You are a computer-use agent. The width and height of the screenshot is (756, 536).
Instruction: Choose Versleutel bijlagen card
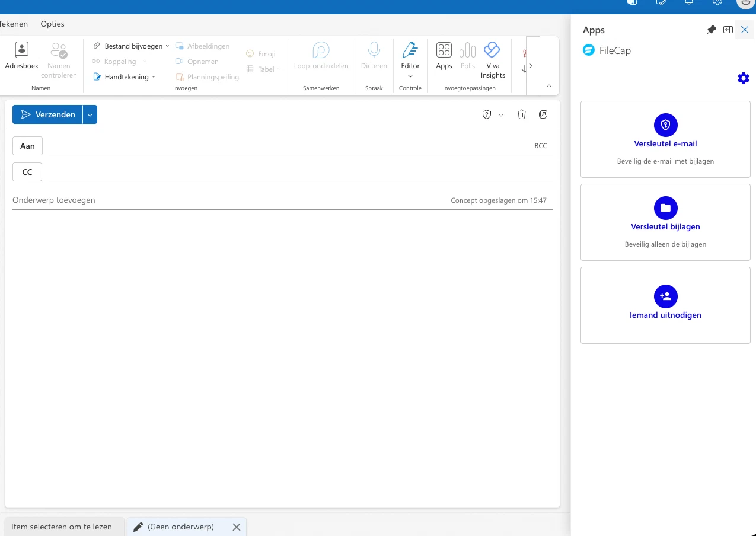[x=665, y=222]
